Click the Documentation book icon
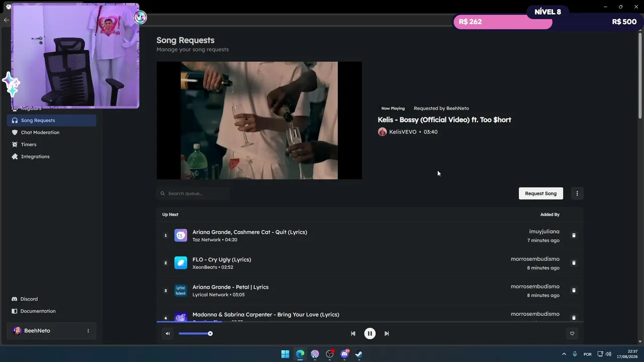 coord(15,311)
